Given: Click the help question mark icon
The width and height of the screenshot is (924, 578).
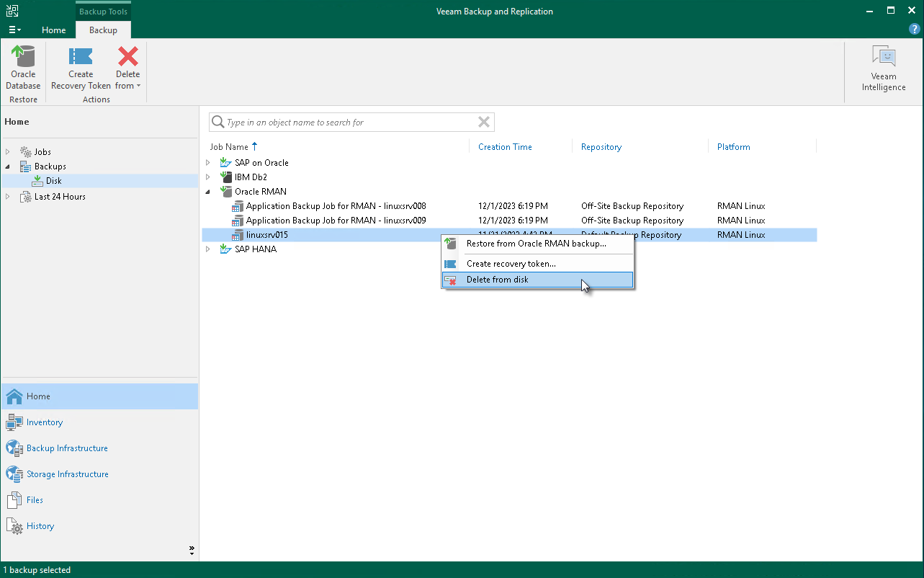Looking at the screenshot, I should pos(914,30).
